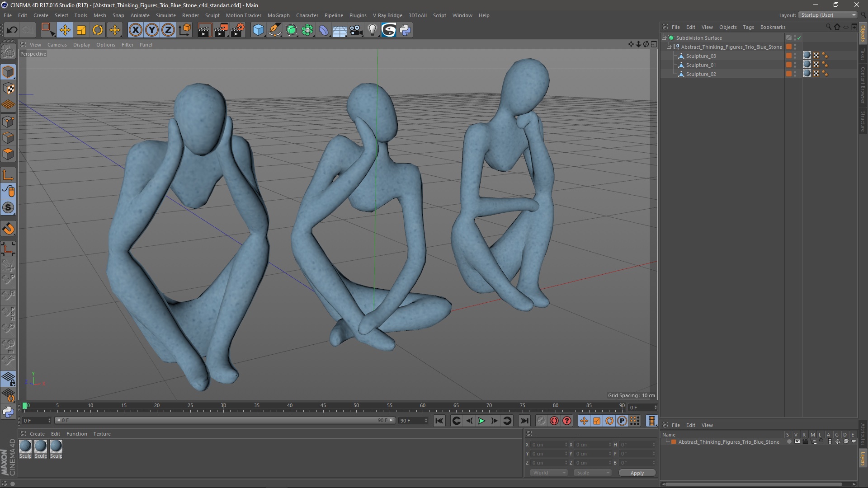Viewport: 868px width, 488px height.
Task: Toggle Y axis lock
Action: pyautogui.click(x=152, y=30)
